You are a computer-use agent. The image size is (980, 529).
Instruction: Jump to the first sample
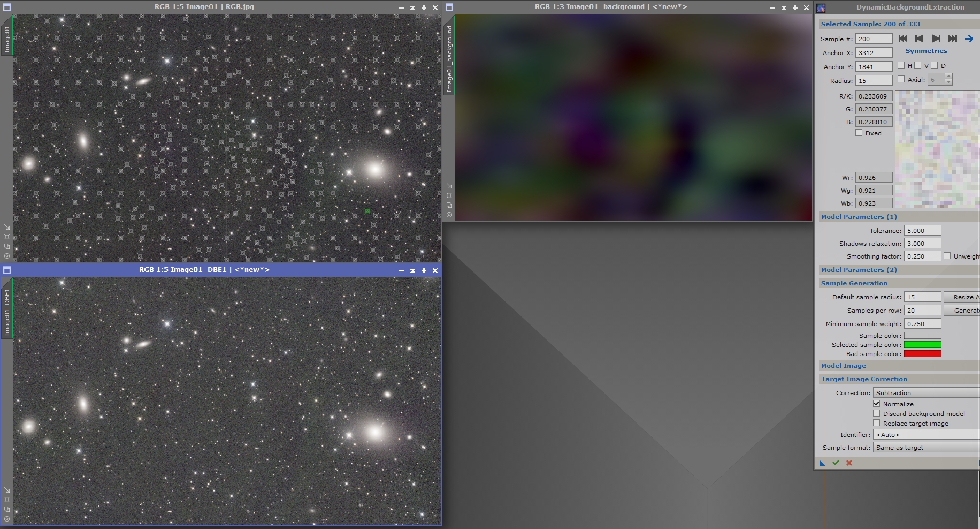[x=903, y=39]
